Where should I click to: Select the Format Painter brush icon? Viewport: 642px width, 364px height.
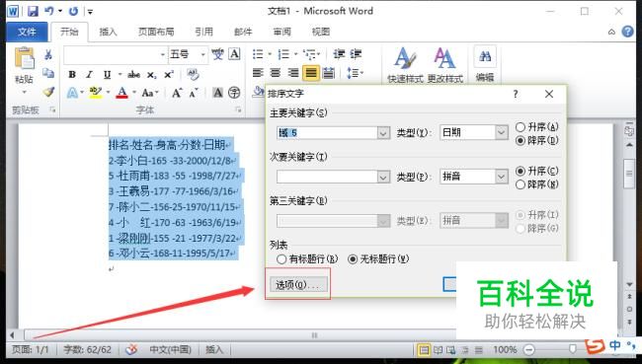click(48, 92)
